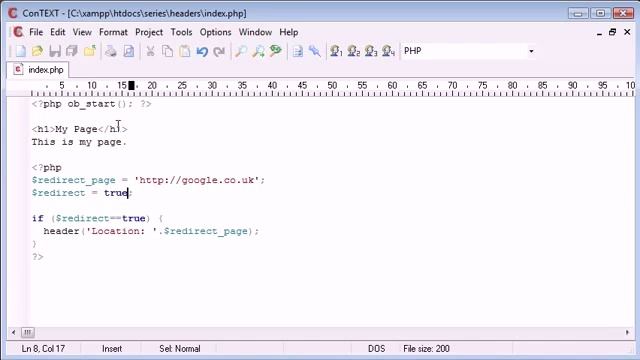Open the View menu
Screen dimensions: 640x360
pos(82,32)
